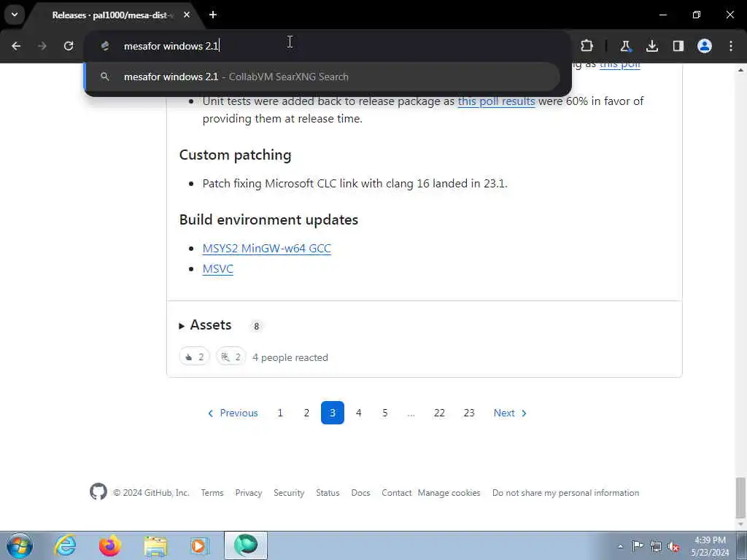Open the Windows Start menu orb
The width and height of the screenshot is (747, 560).
pos(20,545)
